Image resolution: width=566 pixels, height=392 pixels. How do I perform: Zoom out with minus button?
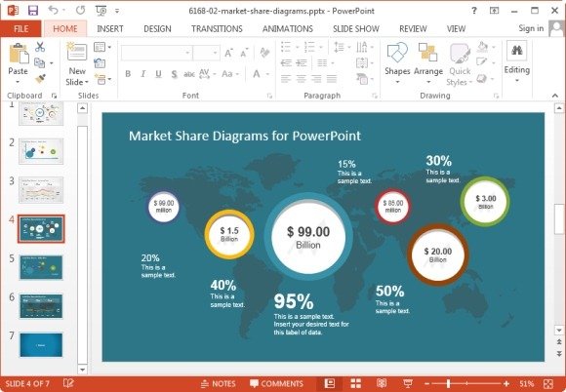(x=426, y=383)
